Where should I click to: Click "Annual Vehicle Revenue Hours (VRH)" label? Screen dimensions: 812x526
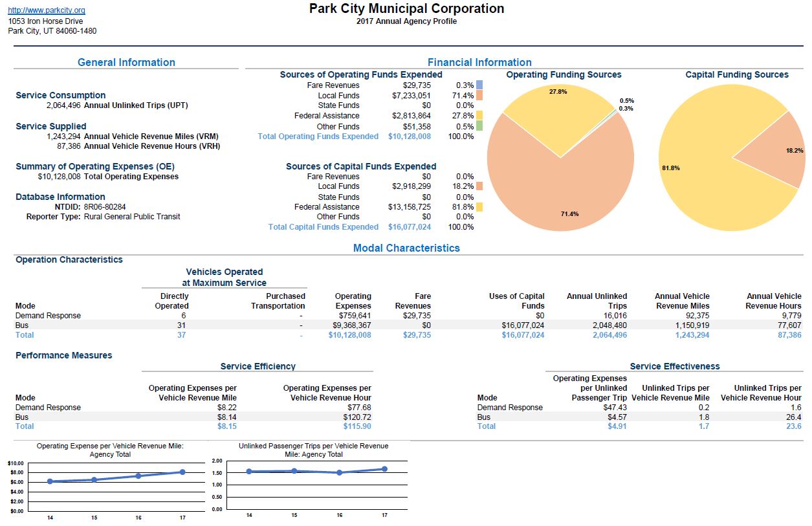tap(151, 146)
